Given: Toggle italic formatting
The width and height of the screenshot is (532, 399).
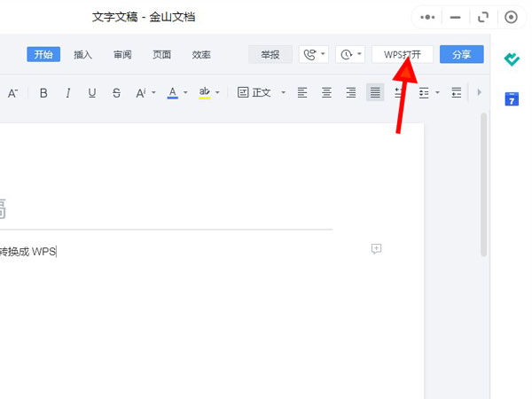Looking at the screenshot, I should click(68, 93).
